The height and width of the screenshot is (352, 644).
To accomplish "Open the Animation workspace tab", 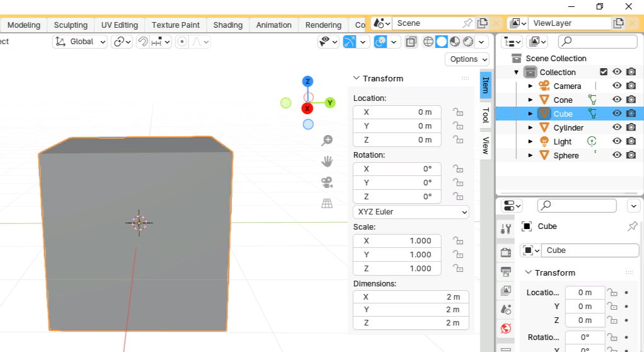I will (274, 25).
